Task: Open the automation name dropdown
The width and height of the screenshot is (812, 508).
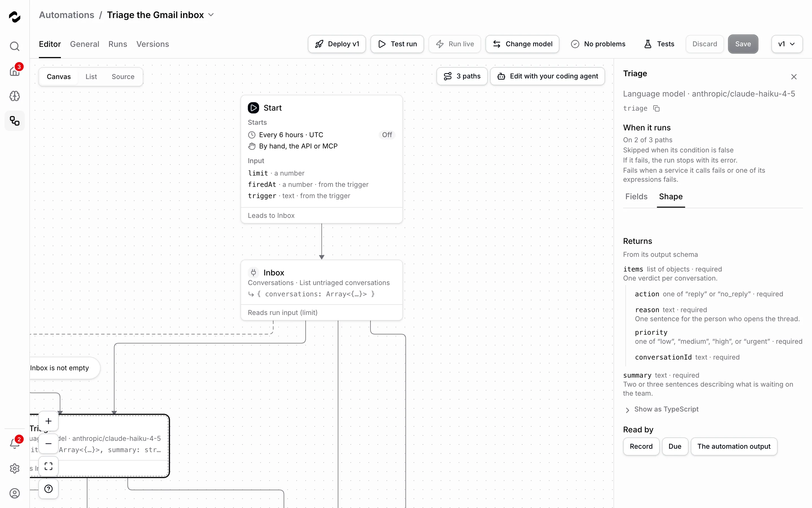Action: click(211, 15)
